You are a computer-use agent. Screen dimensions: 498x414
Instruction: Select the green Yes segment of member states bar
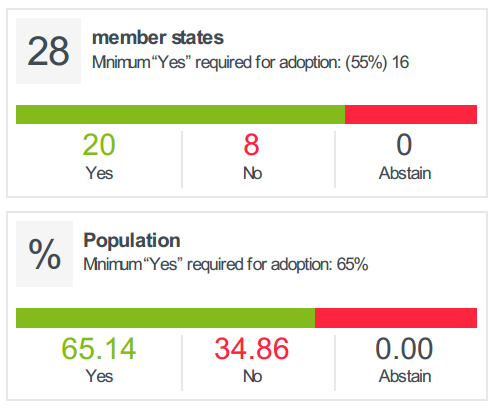180,114
